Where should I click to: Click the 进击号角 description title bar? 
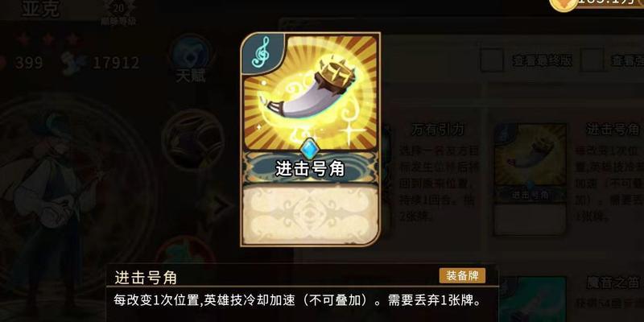pos(302,277)
